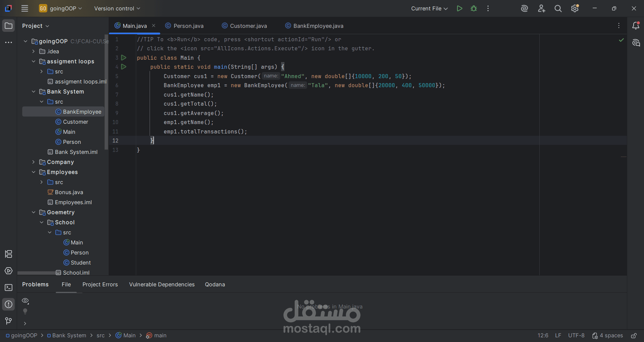Open the 4 spaces indent settings
This screenshot has width=644, height=342.
(607, 336)
